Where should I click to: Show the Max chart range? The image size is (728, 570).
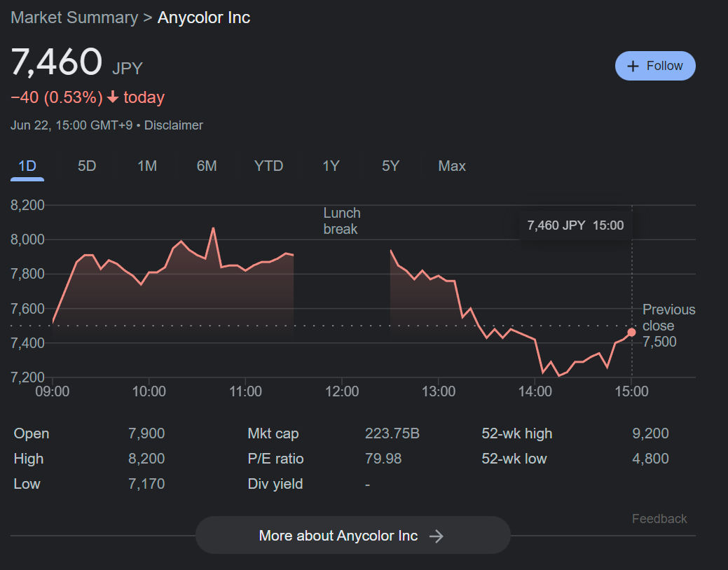pos(452,166)
